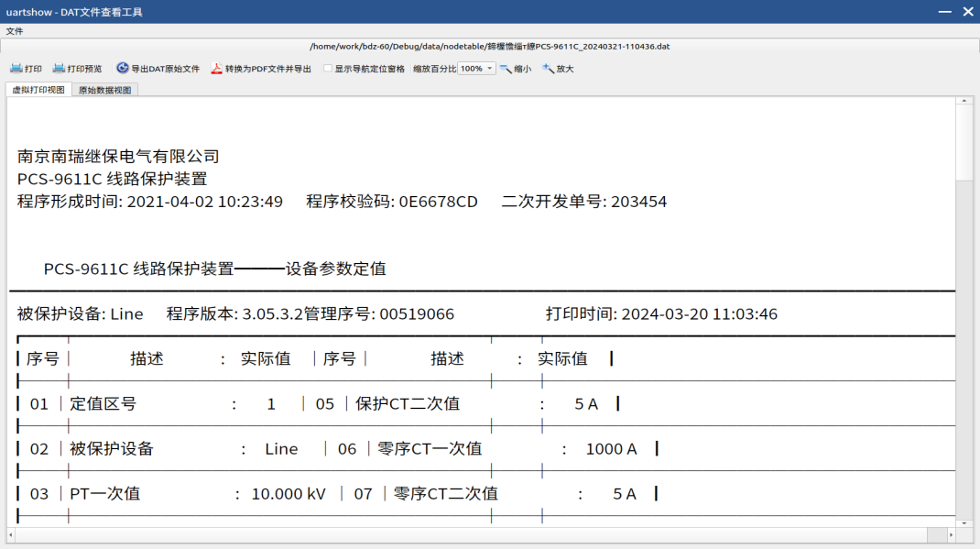Export the original DAT file (导出DAT原始文件)
This screenshot has height=549, width=980.
coord(158,69)
